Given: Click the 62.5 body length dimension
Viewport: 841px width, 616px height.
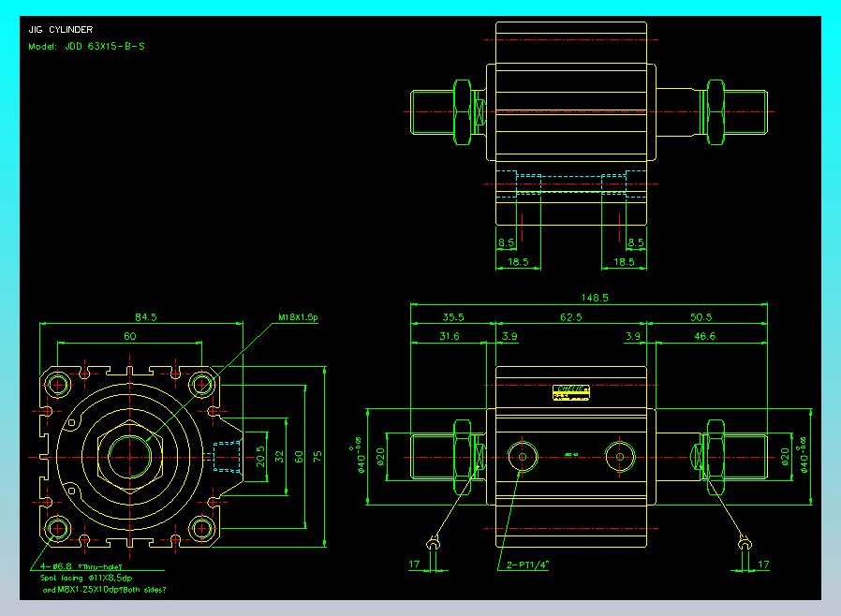Looking at the screenshot, I should coord(570,316).
